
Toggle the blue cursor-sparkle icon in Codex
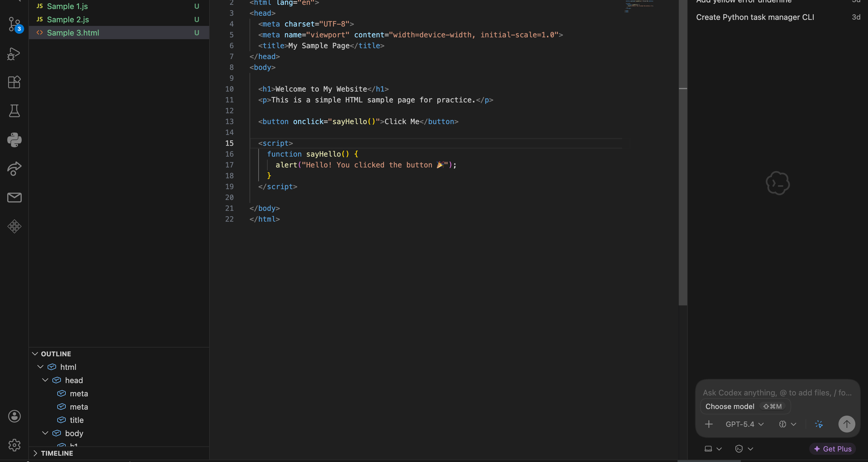tap(819, 424)
